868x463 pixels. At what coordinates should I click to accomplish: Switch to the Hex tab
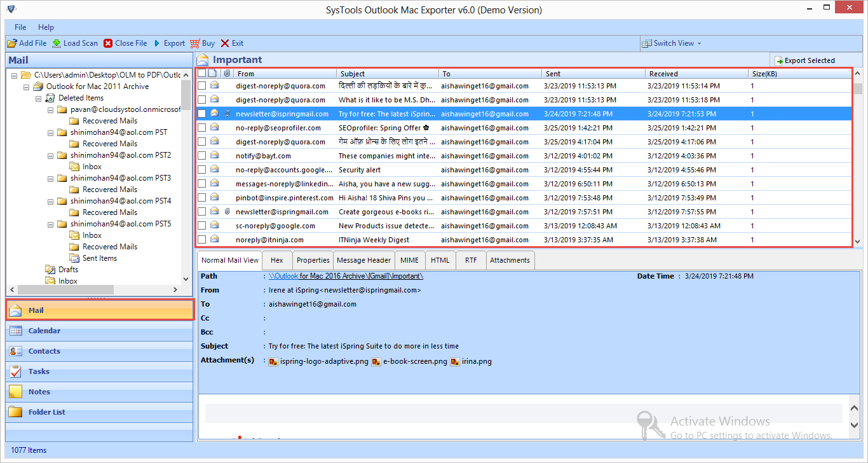tap(276, 260)
